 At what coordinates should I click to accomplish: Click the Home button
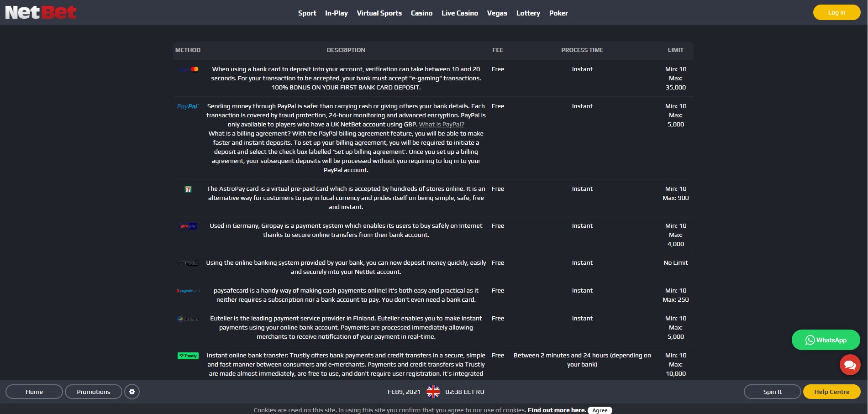click(34, 392)
